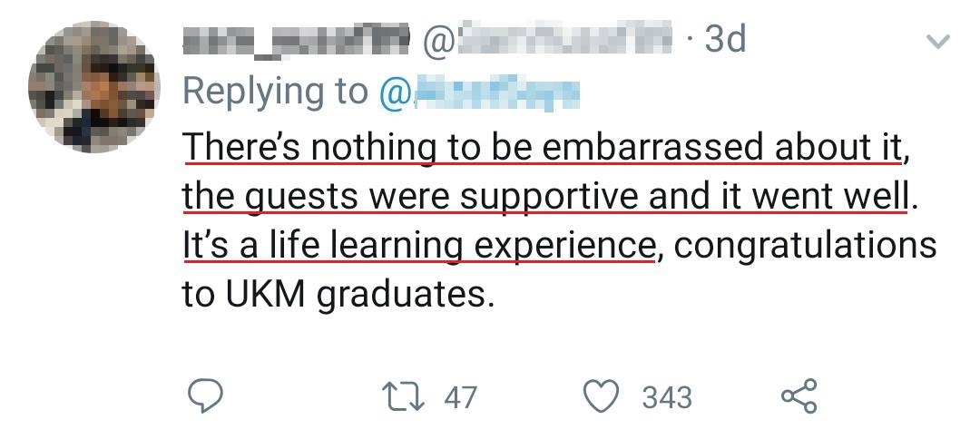View the 343 likes count
Image resolution: width=980 pixels, height=429 pixels.
pyautogui.click(x=667, y=396)
